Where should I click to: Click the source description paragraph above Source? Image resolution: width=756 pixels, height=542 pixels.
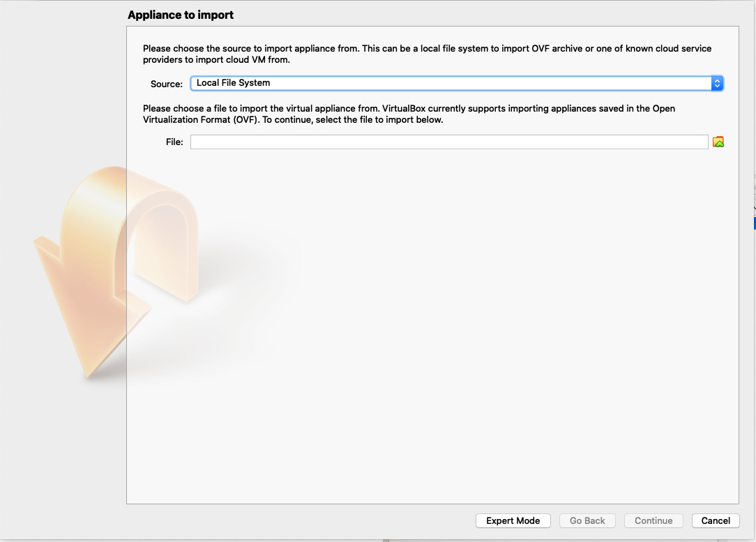click(x=427, y=54)
